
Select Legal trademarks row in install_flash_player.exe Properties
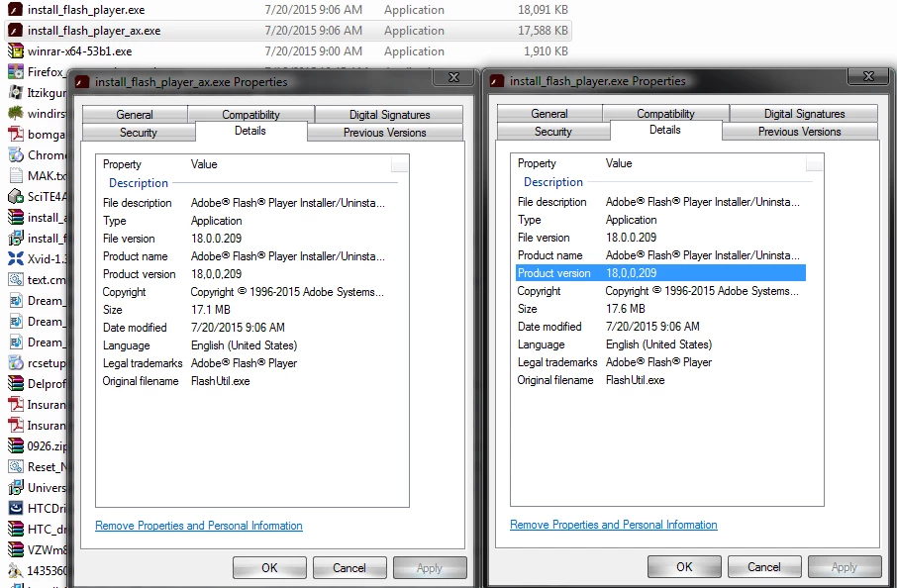click(660, 362)
